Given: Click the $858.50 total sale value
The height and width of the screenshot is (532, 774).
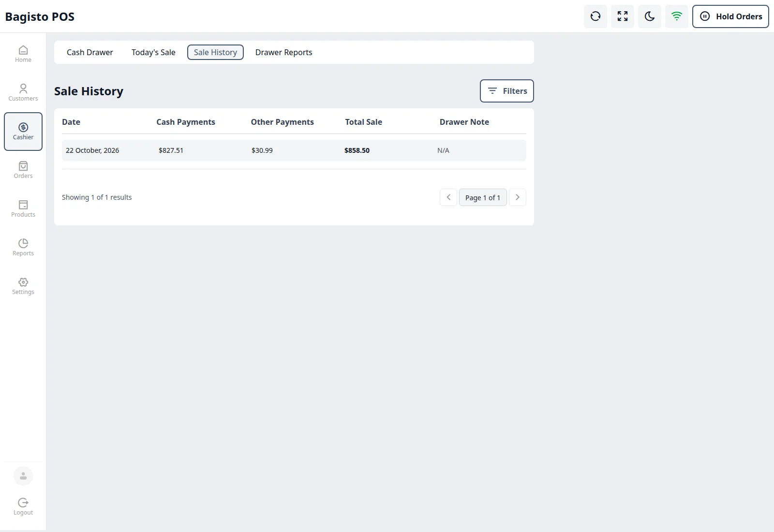Looking at the screenshot, I should click(x=357, y=150).
